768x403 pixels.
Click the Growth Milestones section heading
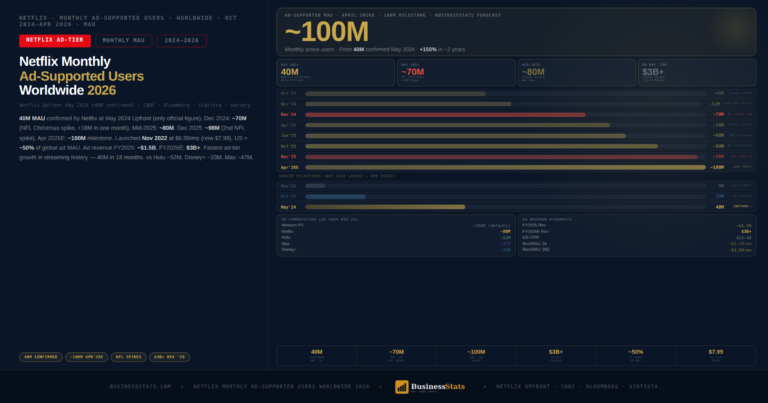pos(337,176)
